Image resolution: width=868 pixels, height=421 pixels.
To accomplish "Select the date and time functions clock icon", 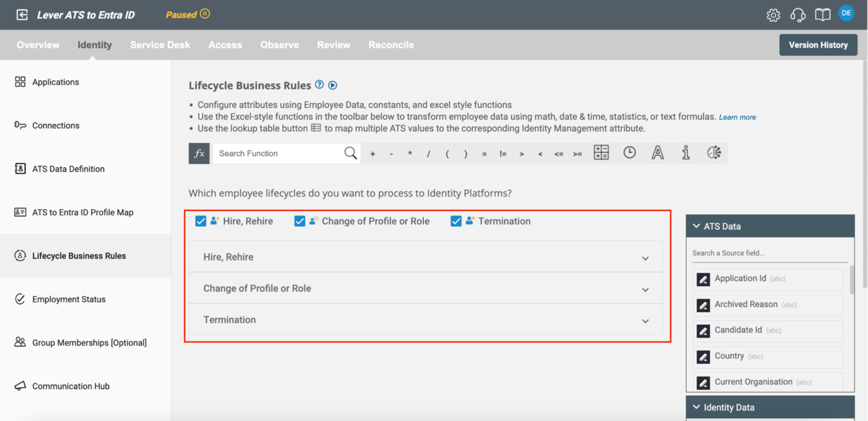I will tap(629, 153).
